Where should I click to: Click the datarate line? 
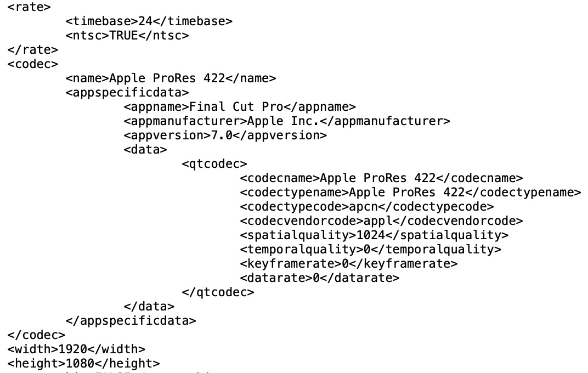tap(320, 278)
